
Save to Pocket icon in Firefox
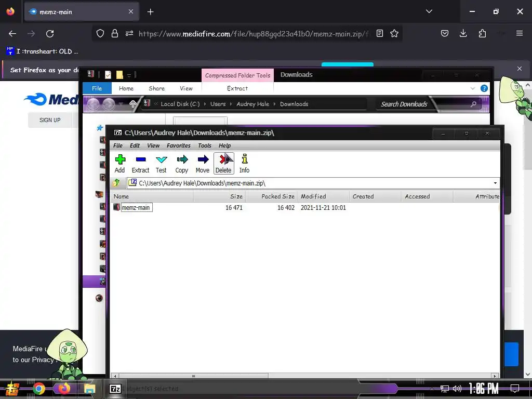tap(445, 34)
